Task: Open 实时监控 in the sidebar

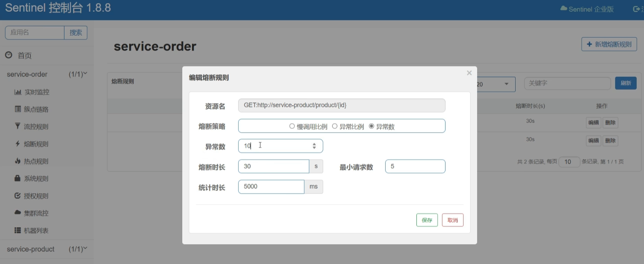Action: 37,92
